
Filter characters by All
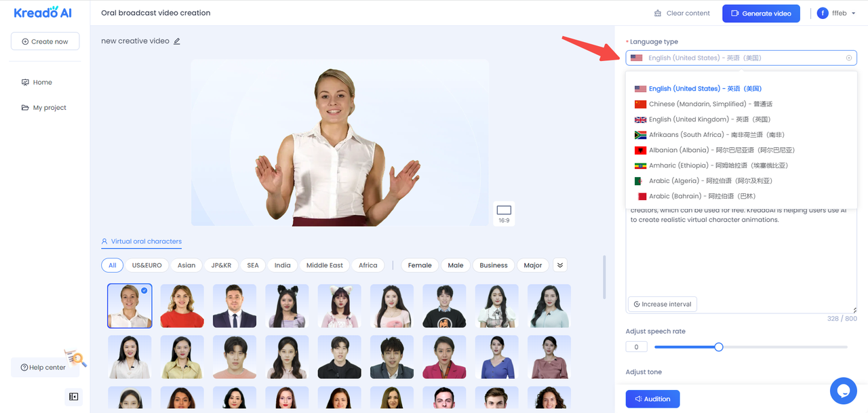point(112,265)
